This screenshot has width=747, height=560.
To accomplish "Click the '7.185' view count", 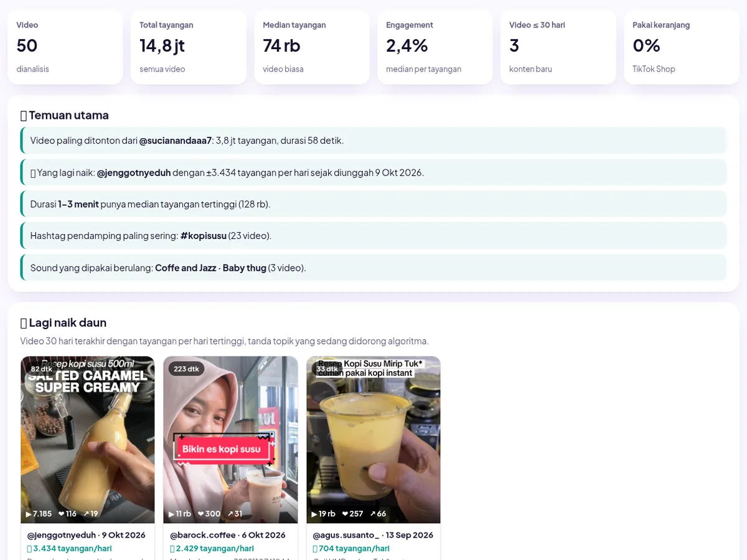I will 42,514.
